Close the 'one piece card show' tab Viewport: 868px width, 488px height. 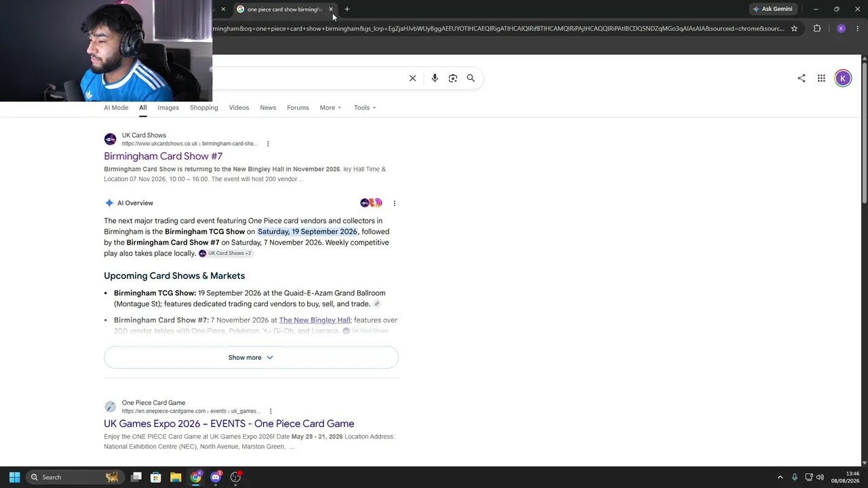point(331,9)
